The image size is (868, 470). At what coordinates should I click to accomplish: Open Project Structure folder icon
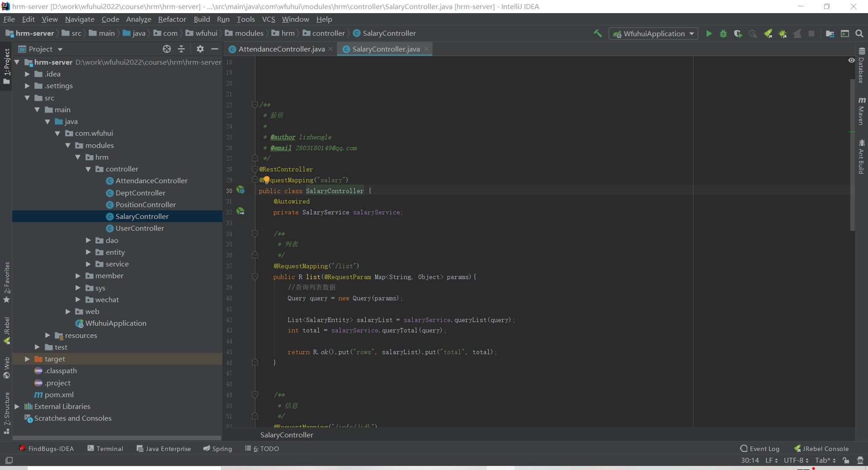pos(830,33)
